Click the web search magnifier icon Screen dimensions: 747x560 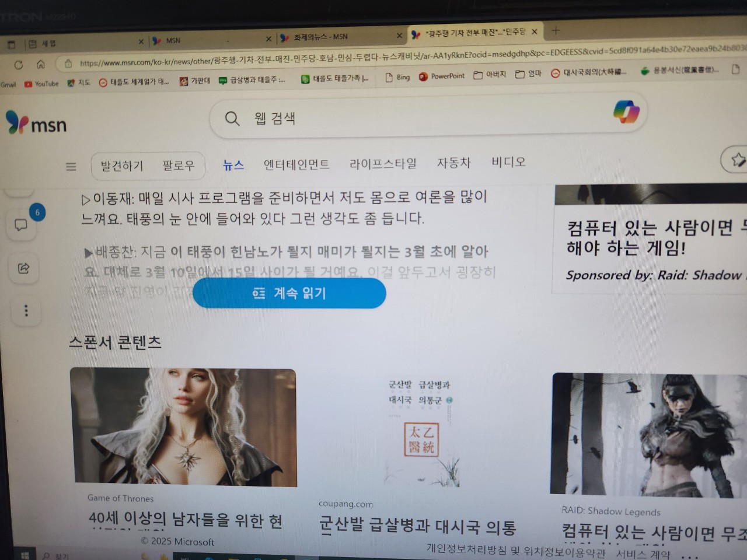(x=232, y=119)
